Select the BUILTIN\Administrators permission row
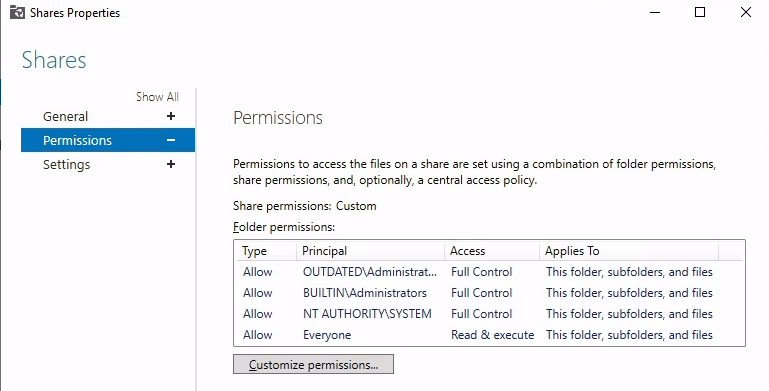The height and width of the screenshot is (391, 769). [x=489, y=293]
